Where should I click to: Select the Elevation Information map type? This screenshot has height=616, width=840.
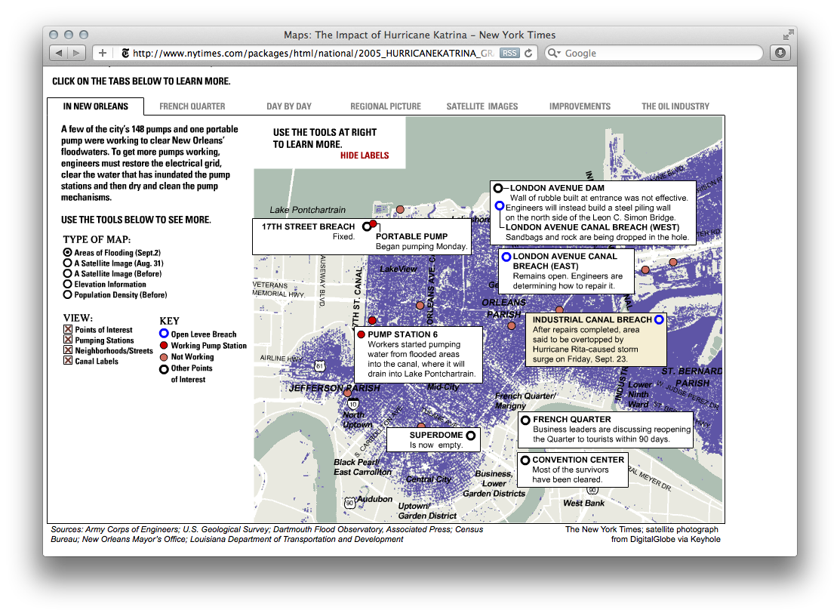(69, 284)
